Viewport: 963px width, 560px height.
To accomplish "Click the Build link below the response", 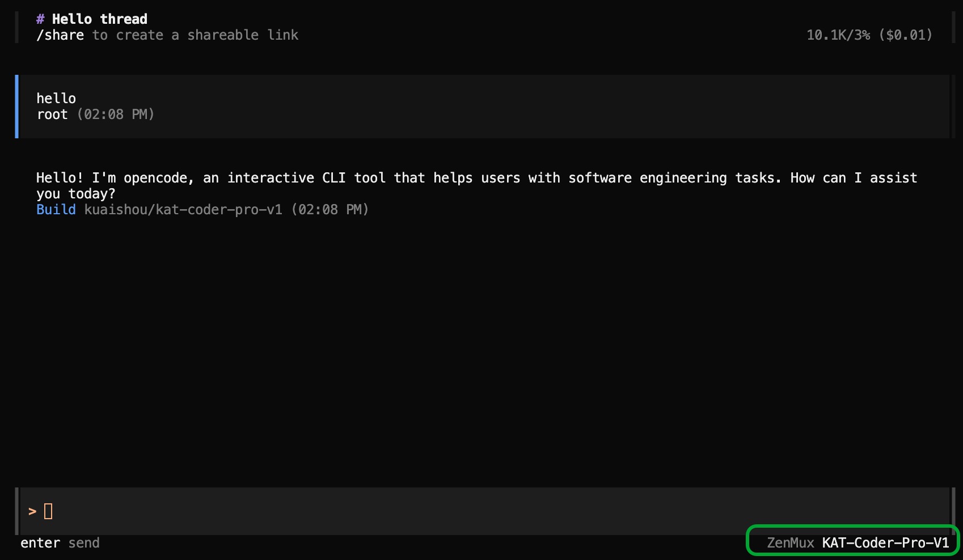I will 56,209.
